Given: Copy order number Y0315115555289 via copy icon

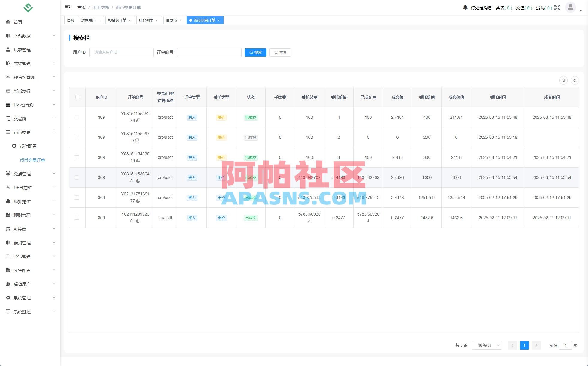Looking at the screenshot, I should (x=138, y=121).
